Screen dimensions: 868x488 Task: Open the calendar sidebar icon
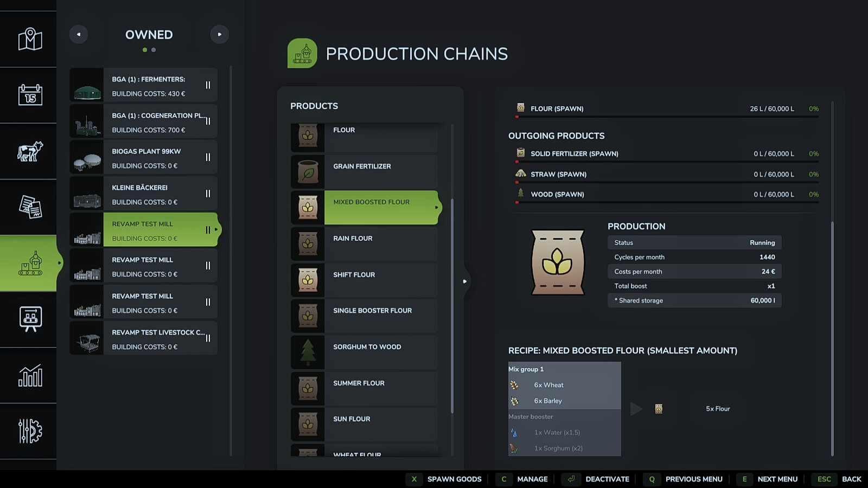[30, 95]
